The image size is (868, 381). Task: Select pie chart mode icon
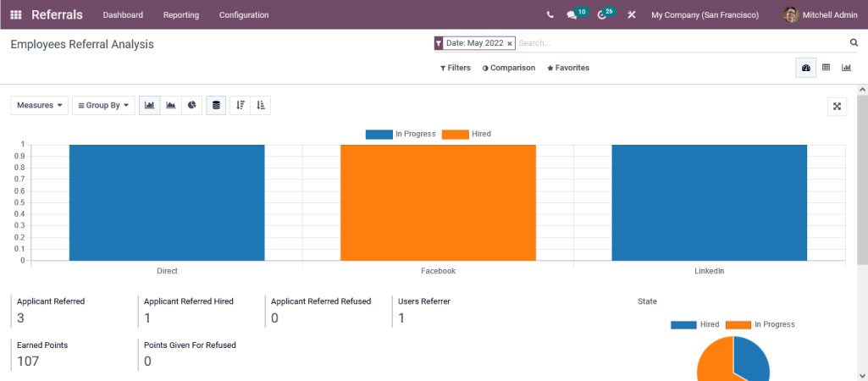pos(191,105)
